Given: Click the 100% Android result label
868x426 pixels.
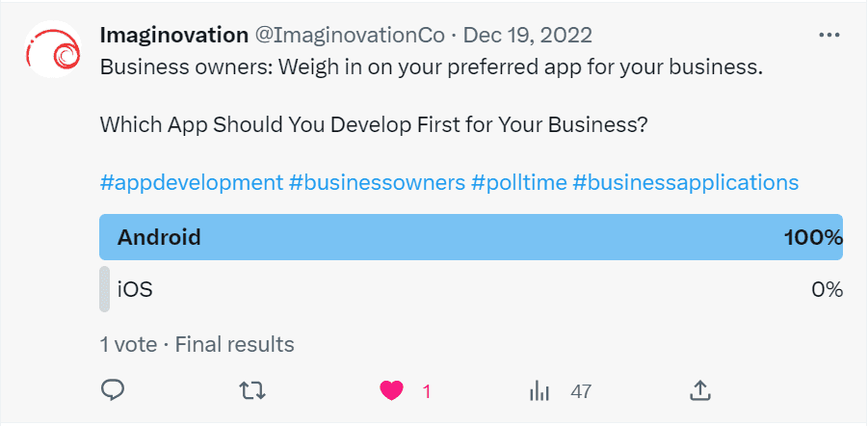Looking at the screenshot, I should 813,238.
